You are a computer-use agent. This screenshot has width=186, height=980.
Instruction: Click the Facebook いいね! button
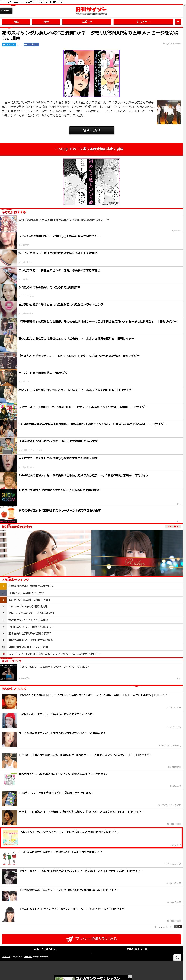pyautogui.click(x=31, y=45)
